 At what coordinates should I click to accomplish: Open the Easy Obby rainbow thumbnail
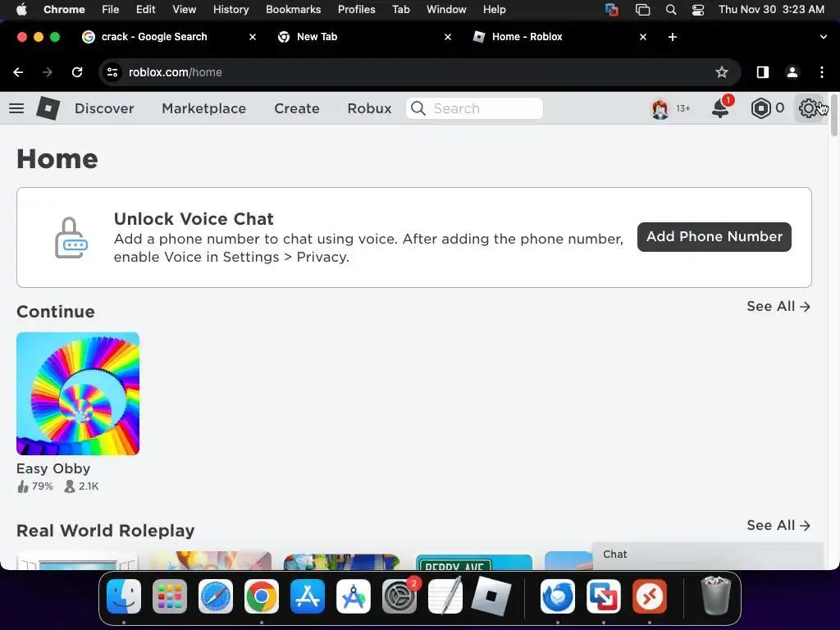tap(78, 394)
